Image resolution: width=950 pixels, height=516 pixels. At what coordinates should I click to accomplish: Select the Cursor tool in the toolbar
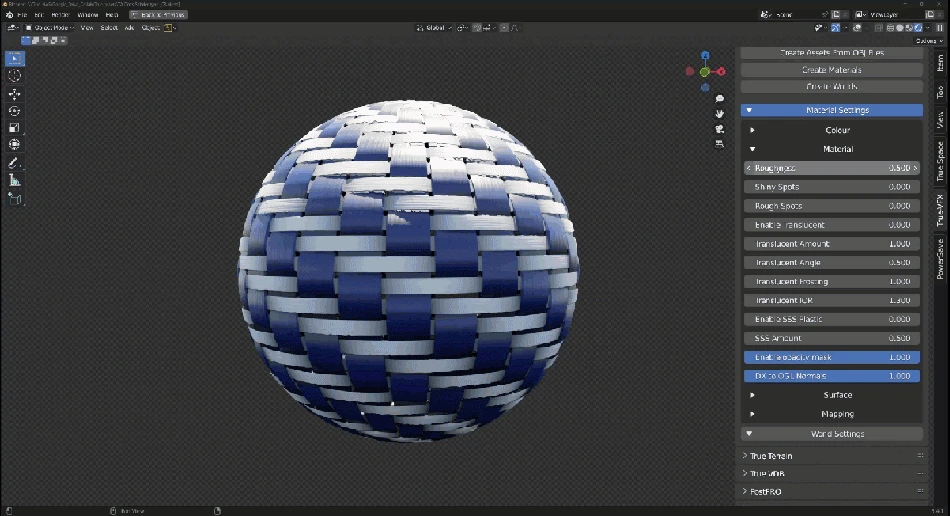[x=15, y=76]
